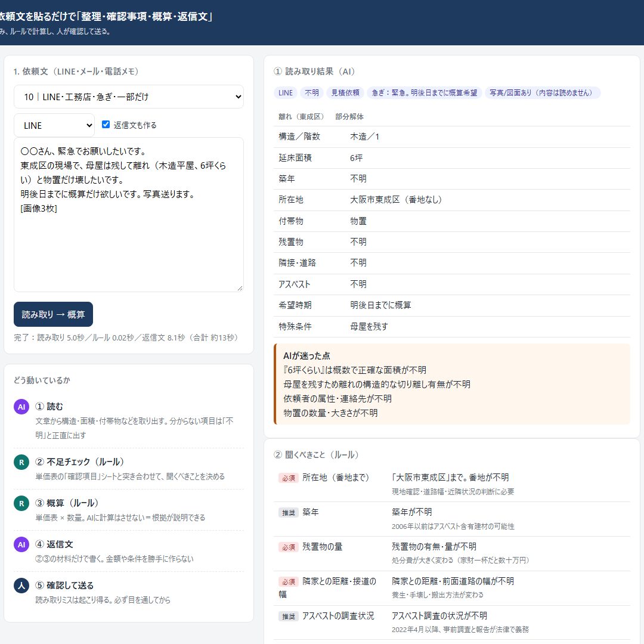Click the text 残置物の有無・量が不明

coord(434,547)
